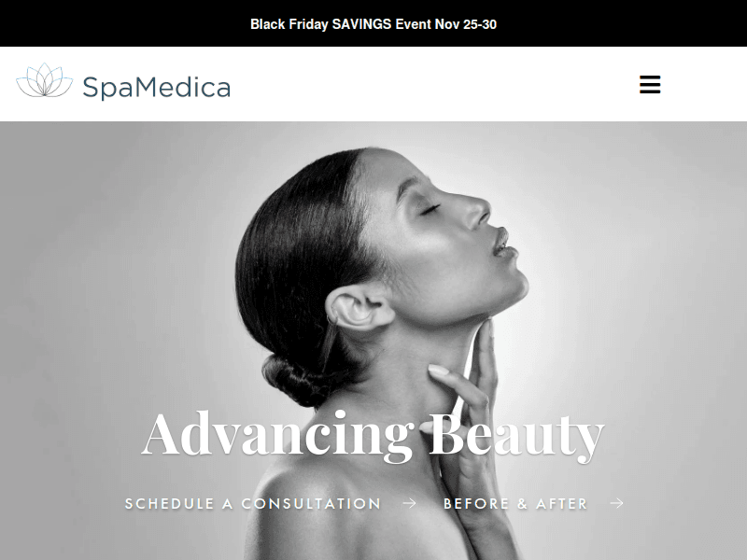Click the Advancing Beauty hero heading
The width and height of the screenshot is (747, 560).
point(373,436)
